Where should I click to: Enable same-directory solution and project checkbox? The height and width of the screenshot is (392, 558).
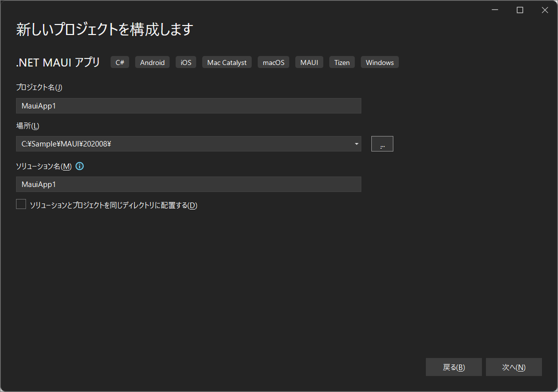[x=21, y=204]
